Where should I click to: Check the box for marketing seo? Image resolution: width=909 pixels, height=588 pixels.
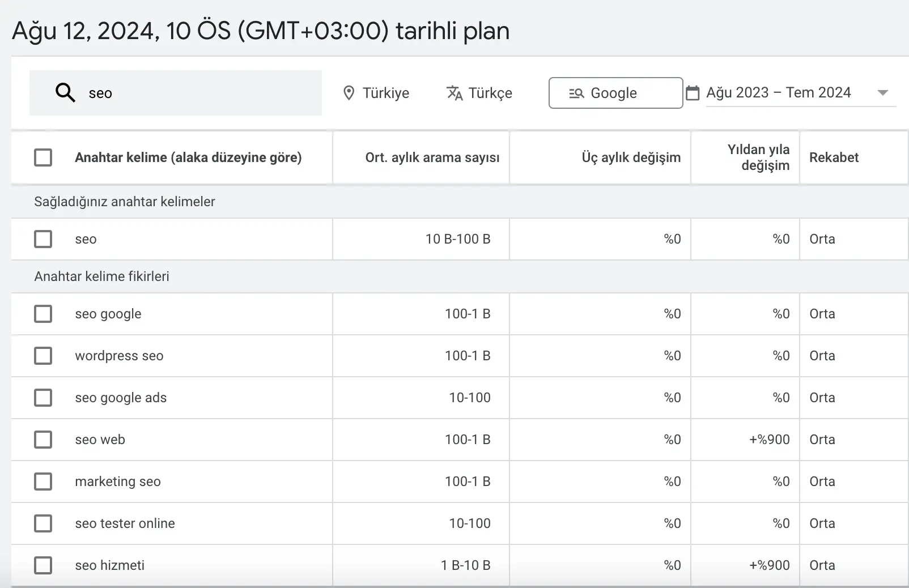43,482
